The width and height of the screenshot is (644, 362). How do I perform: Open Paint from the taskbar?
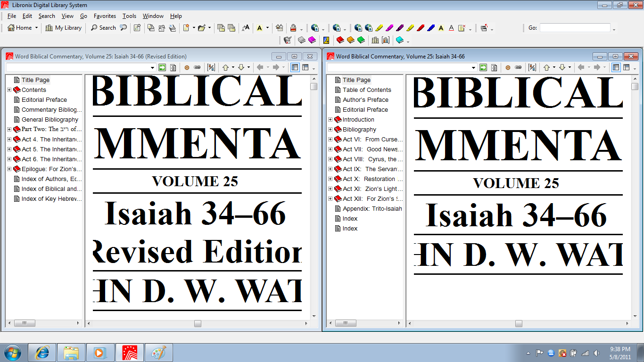[x=159, y=353]
